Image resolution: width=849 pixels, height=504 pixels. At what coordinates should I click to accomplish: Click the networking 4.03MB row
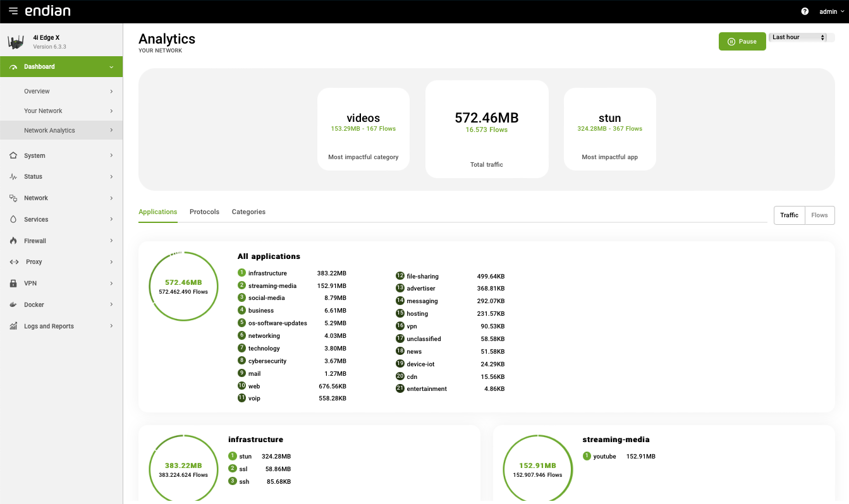[x=292, y=335]
